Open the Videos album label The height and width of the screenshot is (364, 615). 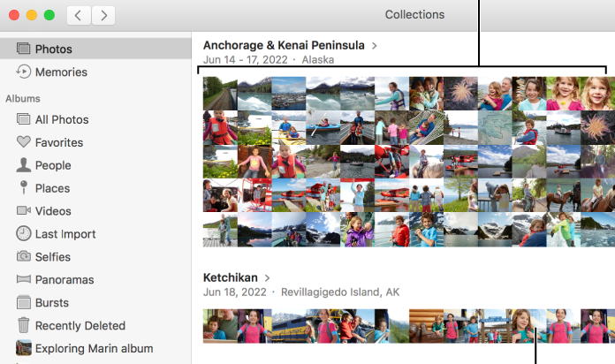point(53,211)
